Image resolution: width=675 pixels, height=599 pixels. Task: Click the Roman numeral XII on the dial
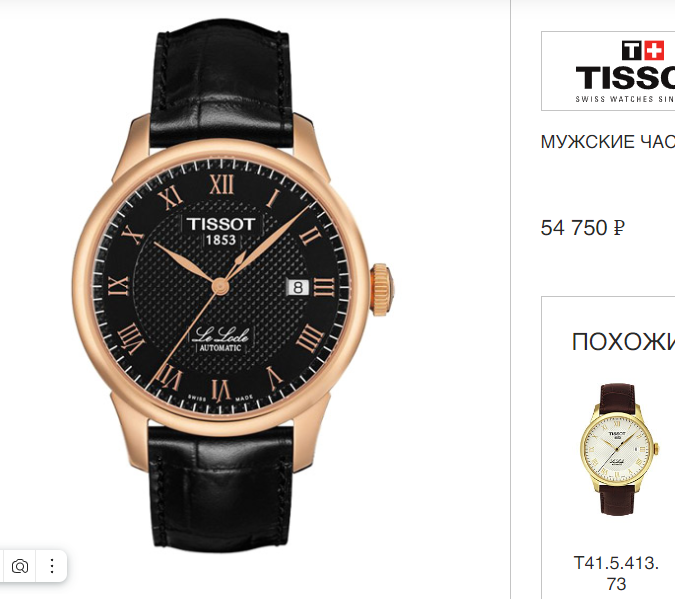click(222, 184)
